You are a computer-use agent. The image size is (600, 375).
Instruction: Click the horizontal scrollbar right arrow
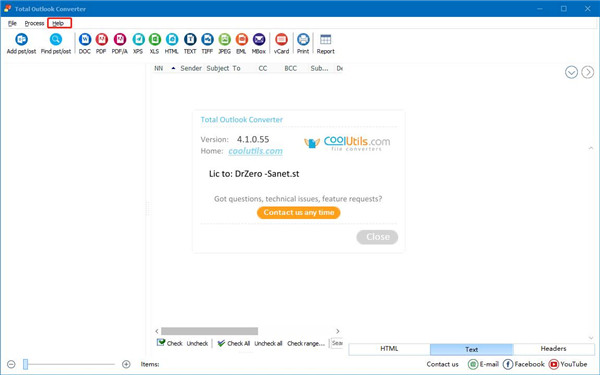(338, 331)
